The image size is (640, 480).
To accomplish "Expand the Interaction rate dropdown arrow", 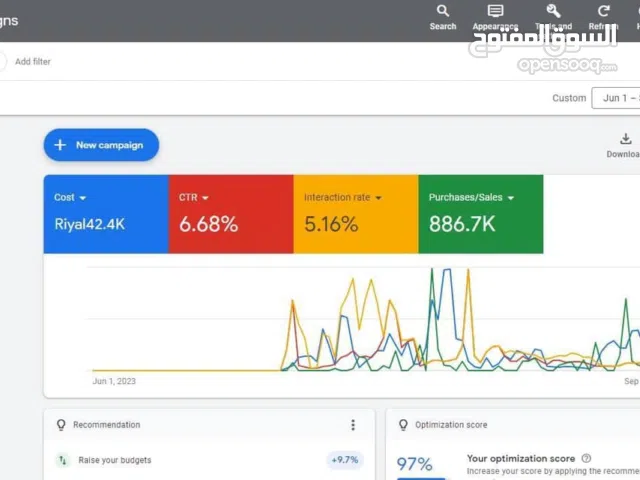I will (378, 198).
